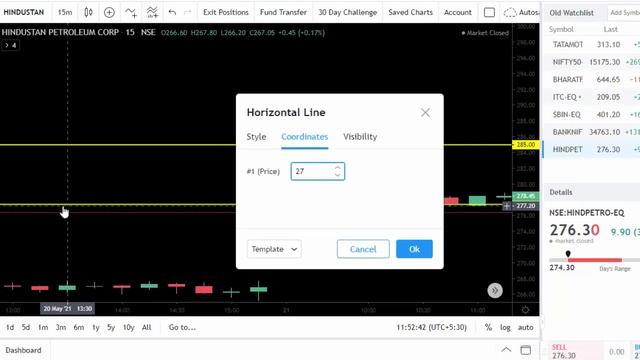Open the Visibility tab
The image size is (640, 360).
pos(360,137)
